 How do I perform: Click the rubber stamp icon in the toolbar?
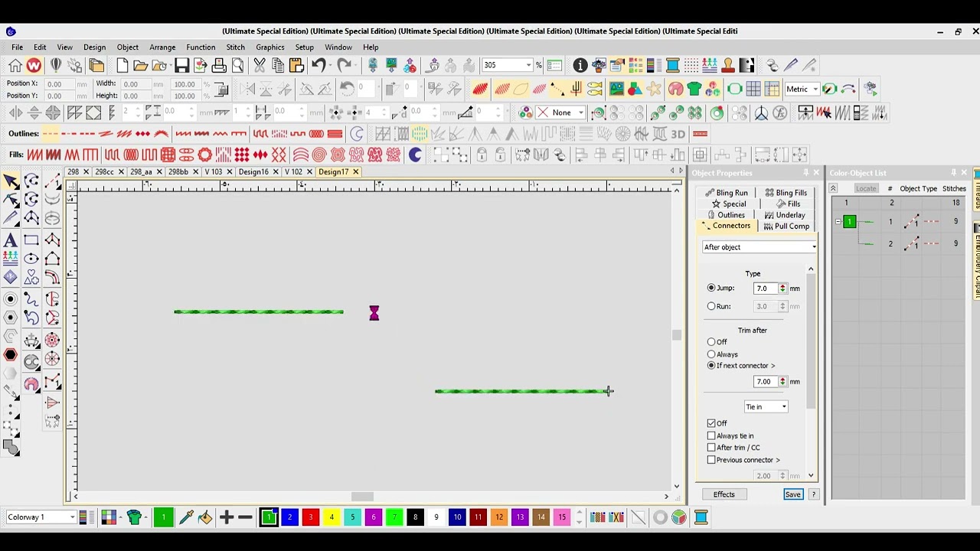(x=728, y=66)
